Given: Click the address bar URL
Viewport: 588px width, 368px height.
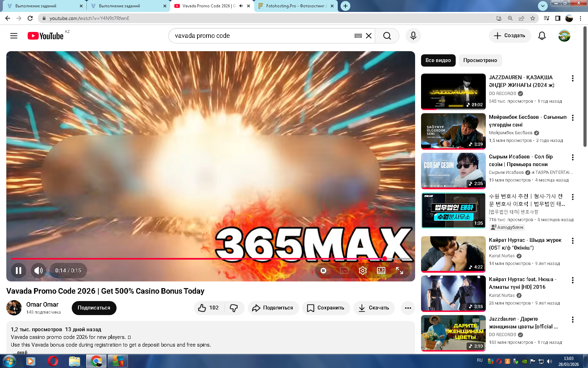Looking at the screenshot, I should (89, 18).
